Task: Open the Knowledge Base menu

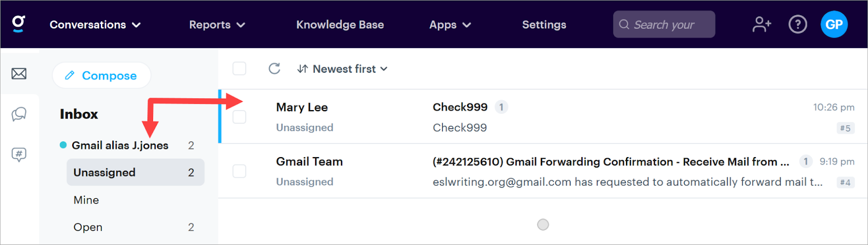Action: 340,25
